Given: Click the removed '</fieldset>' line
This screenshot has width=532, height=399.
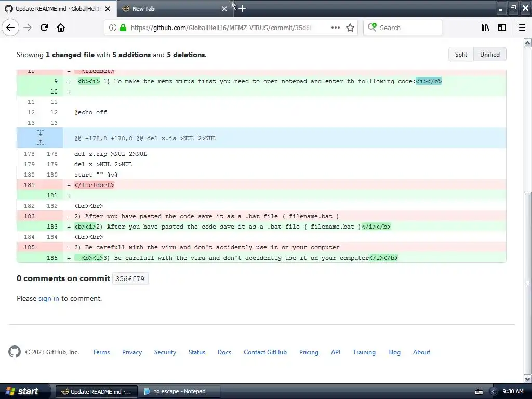Looking at the screenshot, I should click(95, 185).
